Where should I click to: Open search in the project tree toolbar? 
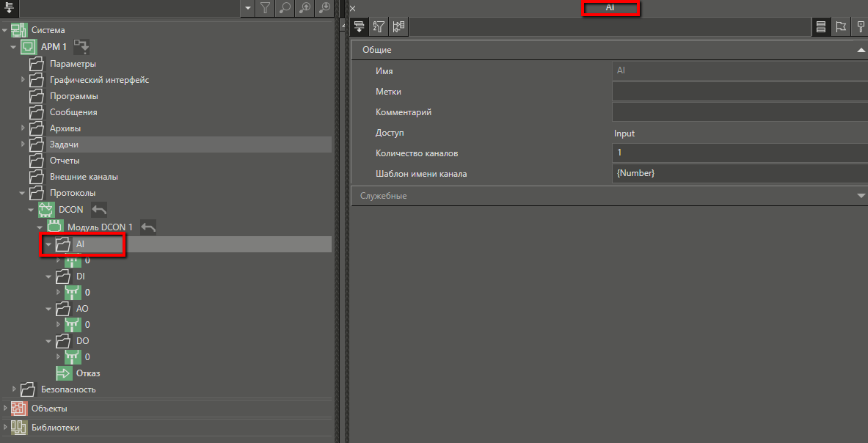click(285, 9)
